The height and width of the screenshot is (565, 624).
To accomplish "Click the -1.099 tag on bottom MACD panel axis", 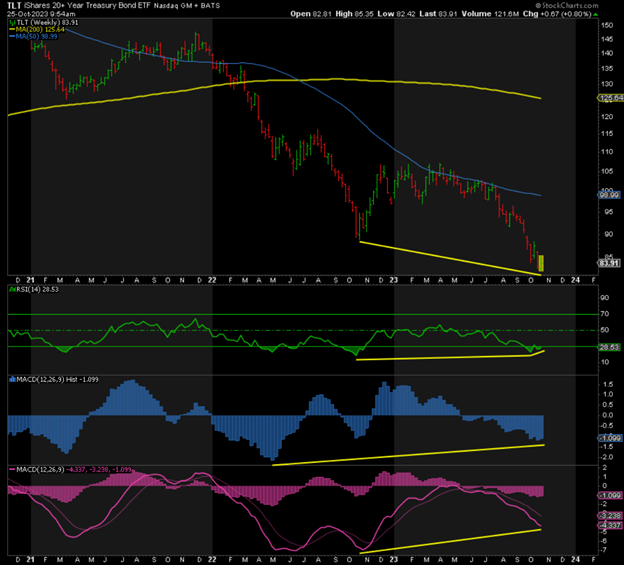I will pos(610,495).
